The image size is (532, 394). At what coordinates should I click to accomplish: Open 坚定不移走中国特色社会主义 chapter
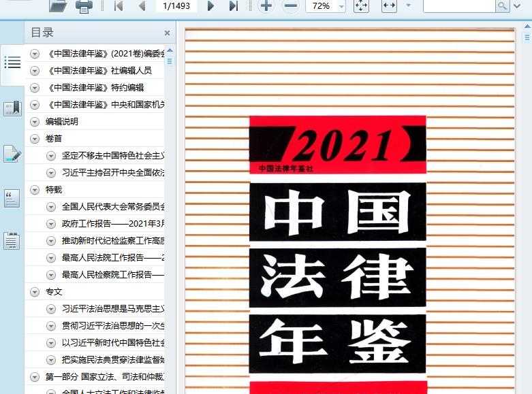pos(113,156)
